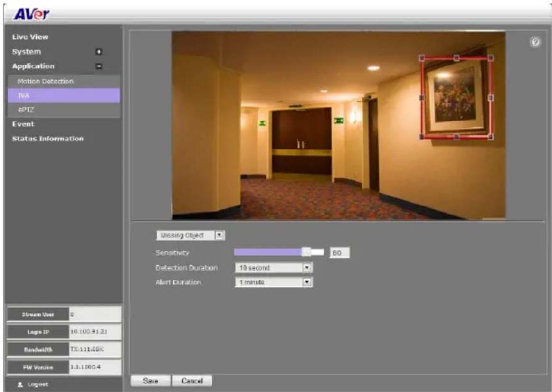Collapse the Application menu minus icon

coord(99,66)
